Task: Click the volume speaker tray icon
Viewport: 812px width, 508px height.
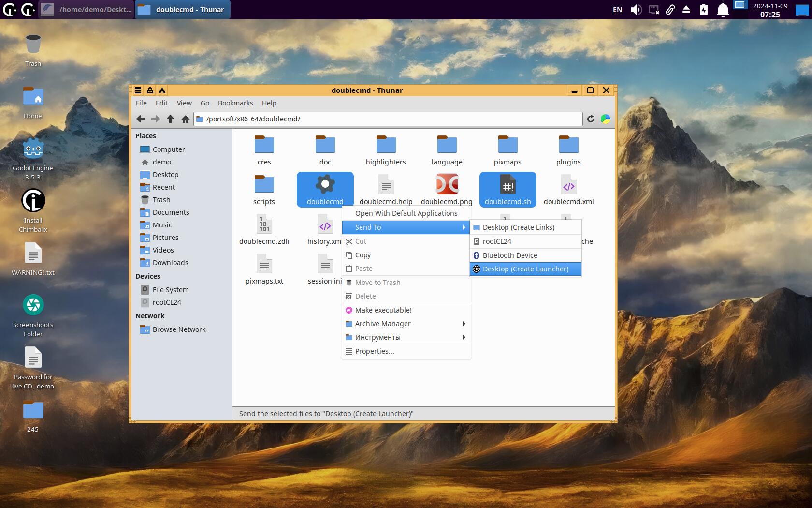Action: click(636, 10)
